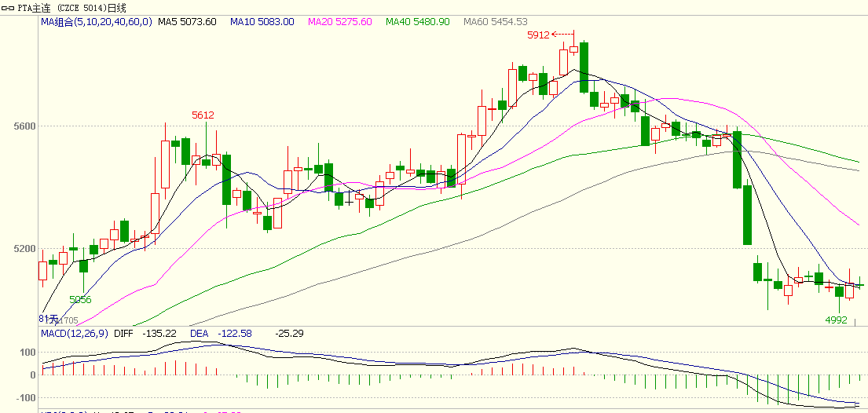Click the 5612 peak price marker

coord(203,115)
